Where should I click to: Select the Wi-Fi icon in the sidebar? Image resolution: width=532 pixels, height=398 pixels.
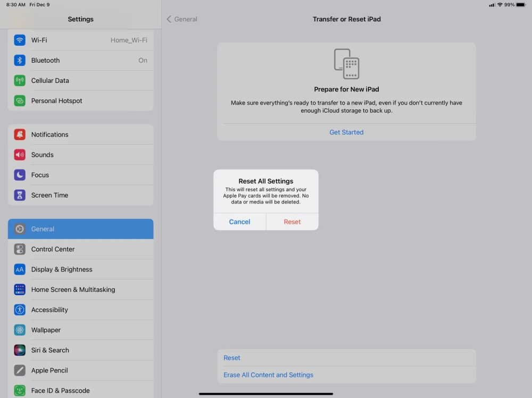pos(20,40)
